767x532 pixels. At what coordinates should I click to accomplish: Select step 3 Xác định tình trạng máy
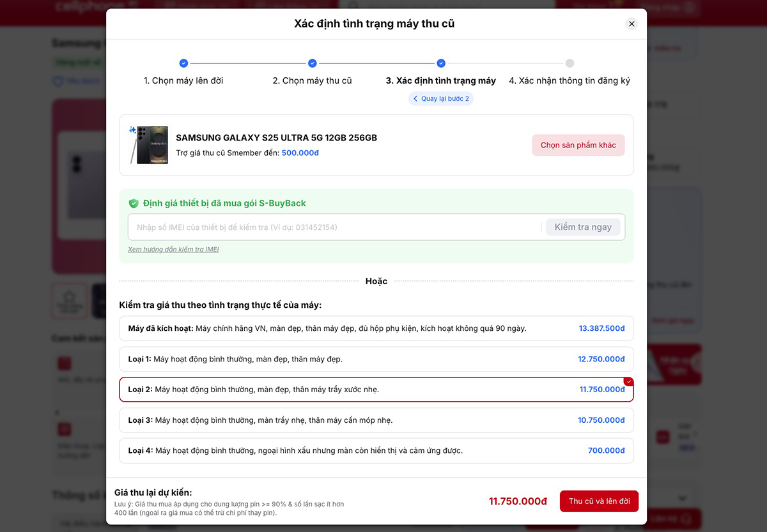pos(441,80)
